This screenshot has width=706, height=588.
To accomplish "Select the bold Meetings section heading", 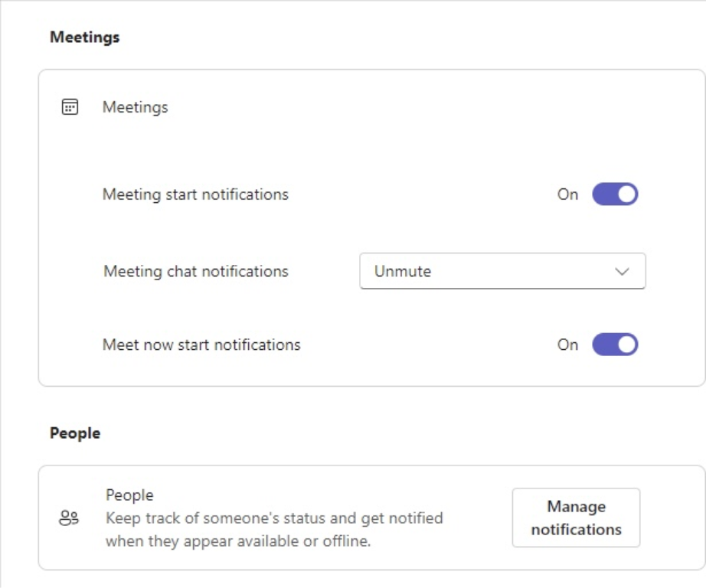I will 84,37.
